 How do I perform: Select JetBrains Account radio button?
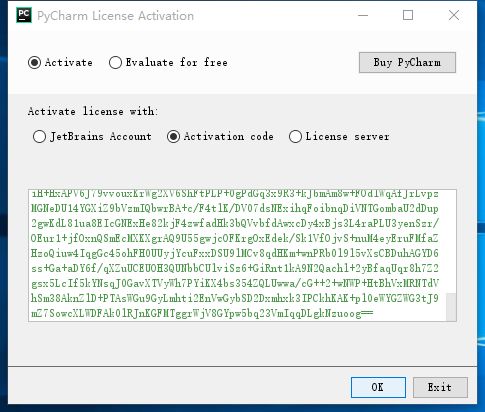click(x=39, y=137)
